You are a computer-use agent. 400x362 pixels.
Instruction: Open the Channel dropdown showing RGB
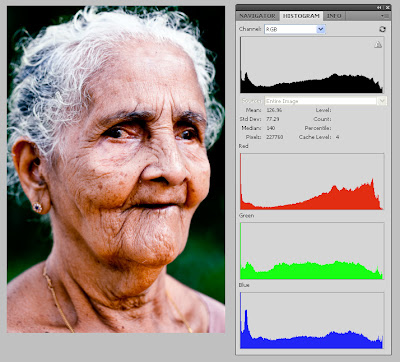pos(295,29)
